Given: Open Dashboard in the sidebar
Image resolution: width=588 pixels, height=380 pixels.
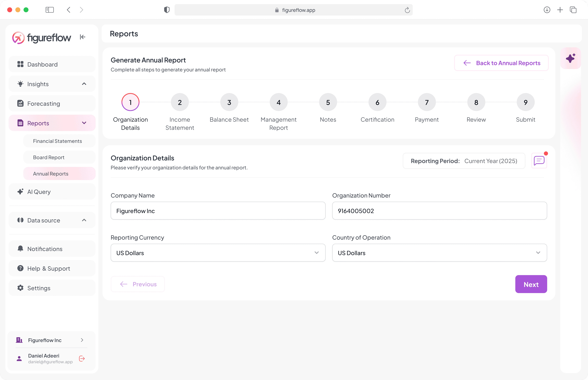Looking at the screenshot, I should (x=52, y=64).
